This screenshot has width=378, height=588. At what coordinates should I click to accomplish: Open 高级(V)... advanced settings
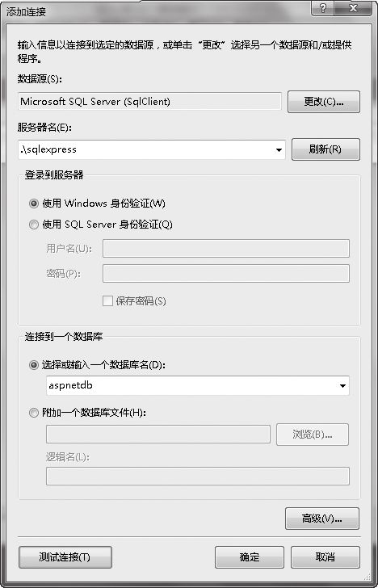[x=322, y=519]
